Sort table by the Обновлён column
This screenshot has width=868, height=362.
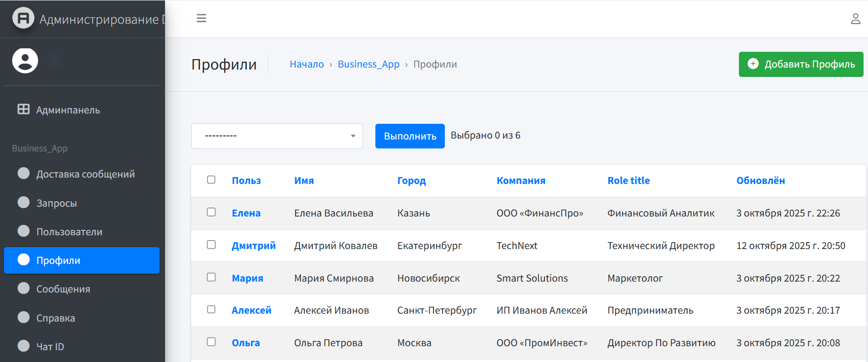point(760,181)
